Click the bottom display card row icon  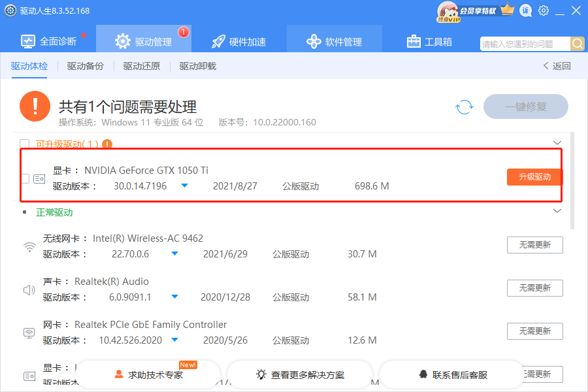(29, 376)
